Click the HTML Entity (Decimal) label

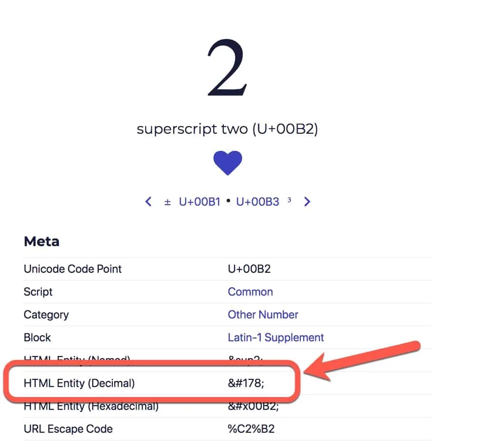tap(79, 383)
